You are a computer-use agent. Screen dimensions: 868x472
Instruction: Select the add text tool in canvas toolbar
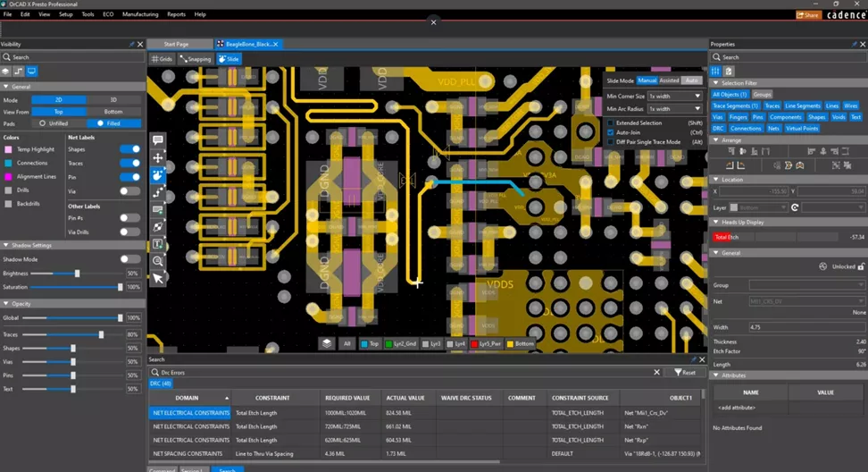pyautogui.click(x=158, y=244)
